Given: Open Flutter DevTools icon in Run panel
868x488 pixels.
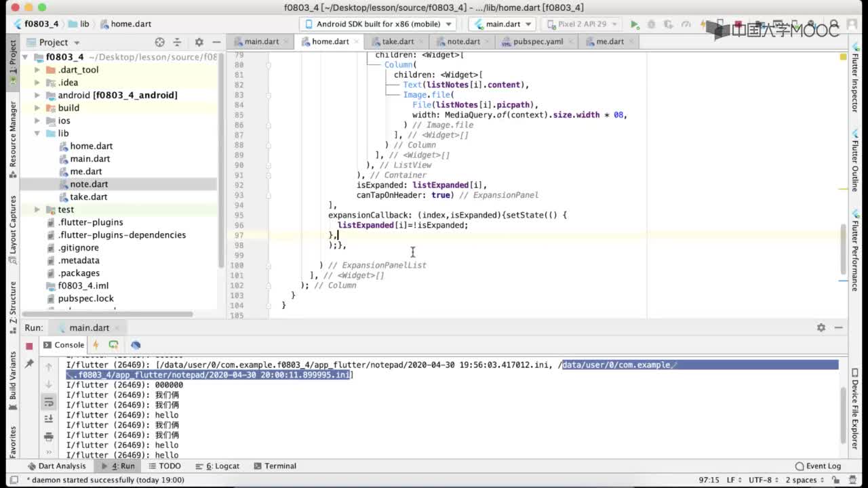Looking at the screenshot, I should (x=135, y=345).
